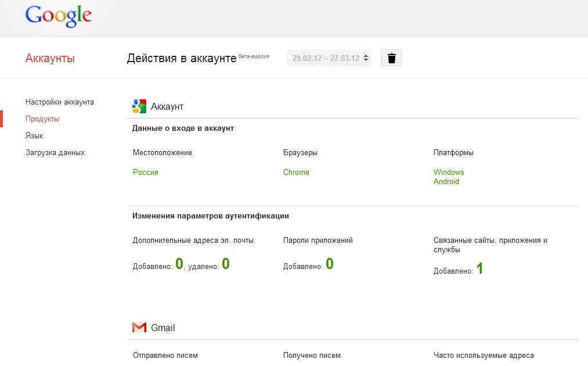
Task: Click the удалено count 0
Action: (225, 264)
